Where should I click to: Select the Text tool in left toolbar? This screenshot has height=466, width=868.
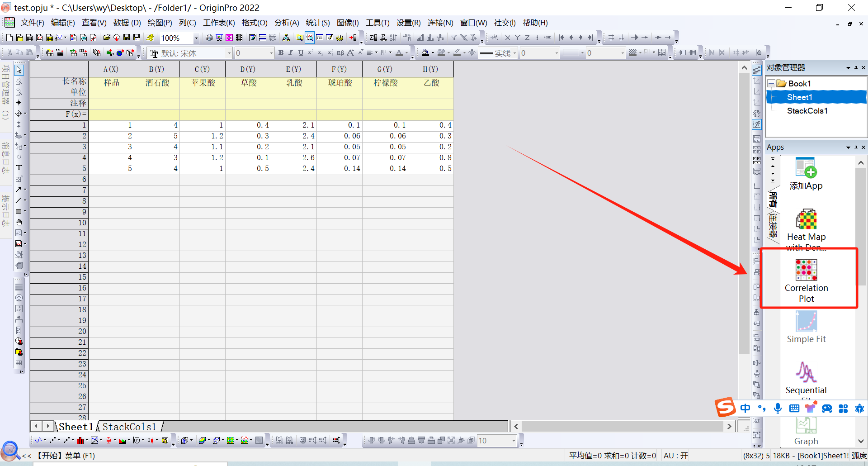[x=19, y=168]
